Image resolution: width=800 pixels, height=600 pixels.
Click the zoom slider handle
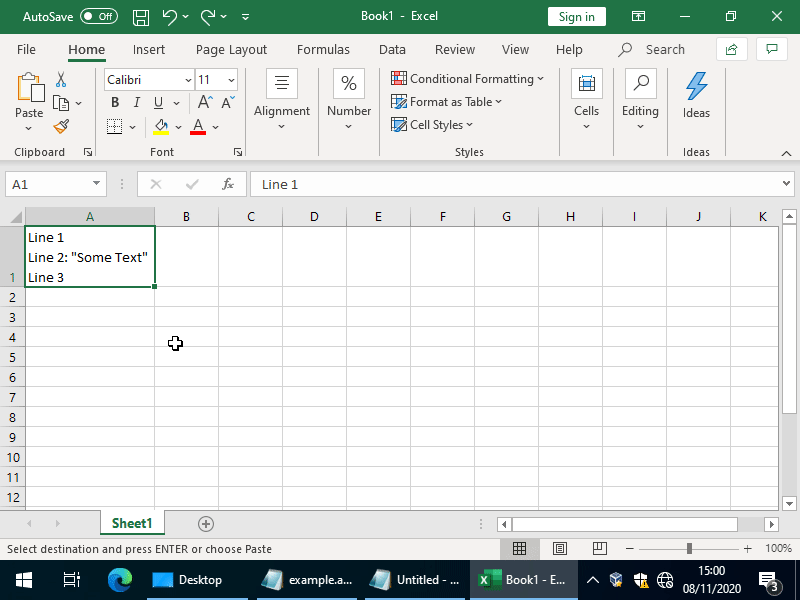coord(689,548)
